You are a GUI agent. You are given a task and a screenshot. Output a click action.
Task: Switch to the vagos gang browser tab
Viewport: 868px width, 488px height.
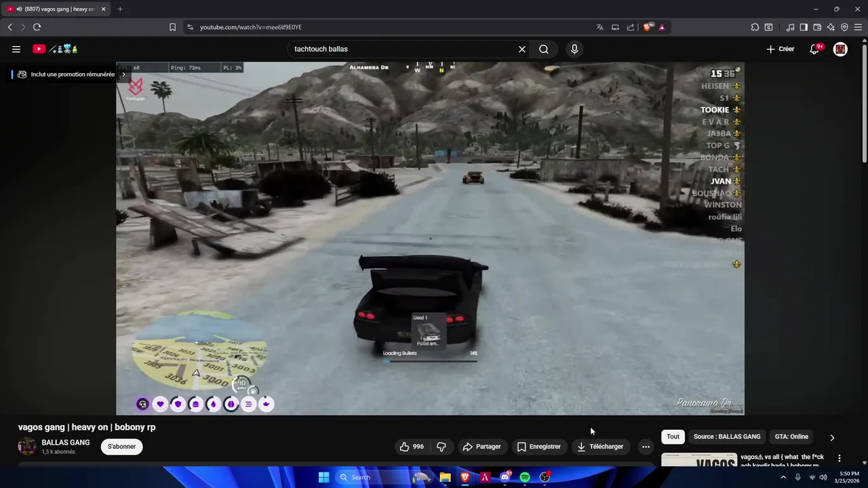coord(56,9)
